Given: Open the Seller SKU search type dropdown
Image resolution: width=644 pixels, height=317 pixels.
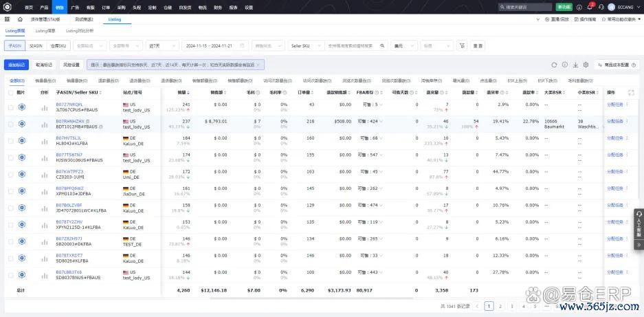Looking at the screenshot, I should click(x=306, y=45).
